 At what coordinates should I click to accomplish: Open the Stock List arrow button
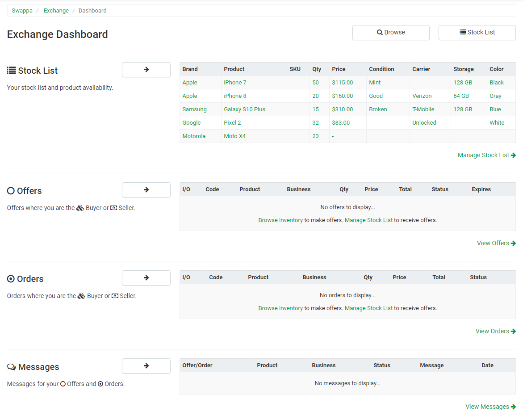point(146,70)
